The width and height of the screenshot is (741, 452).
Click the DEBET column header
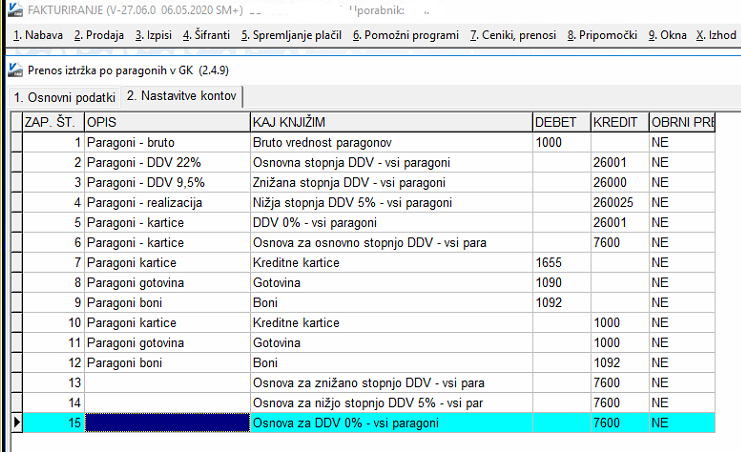coord(560,121)
